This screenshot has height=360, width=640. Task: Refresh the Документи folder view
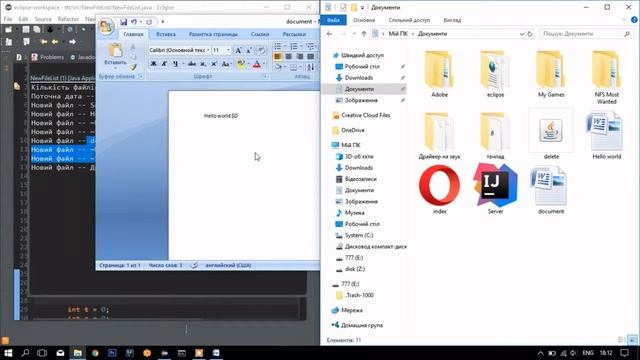(530, 34)
